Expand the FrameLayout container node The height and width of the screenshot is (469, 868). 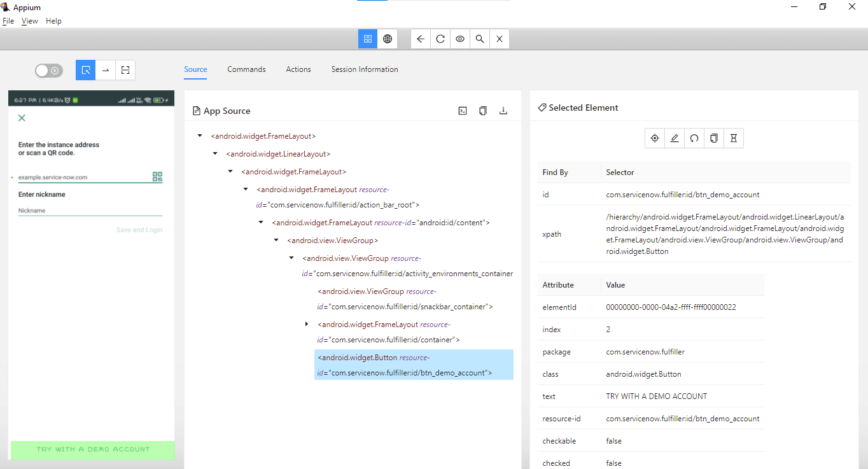(x=307, y=325)
